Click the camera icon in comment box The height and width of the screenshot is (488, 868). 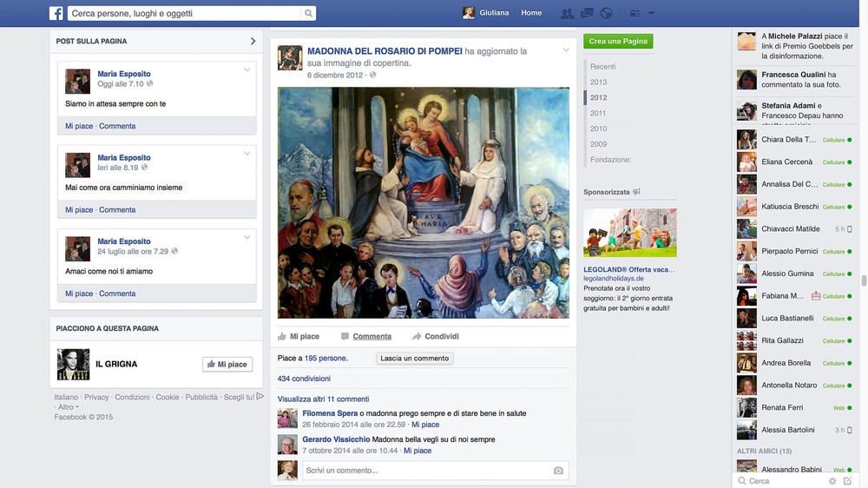[x=558, y=471]
